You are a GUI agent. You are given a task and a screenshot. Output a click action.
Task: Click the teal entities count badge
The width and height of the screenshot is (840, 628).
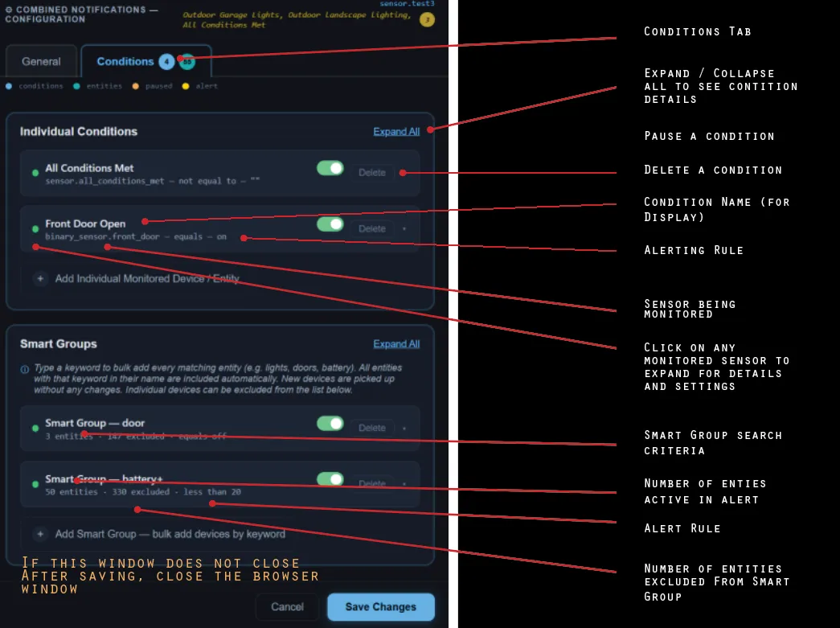click(187, 62)
